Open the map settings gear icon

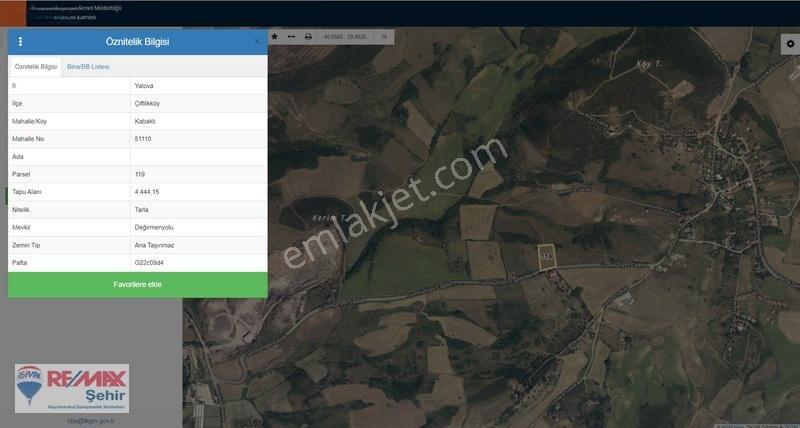[x=790, y=44]
